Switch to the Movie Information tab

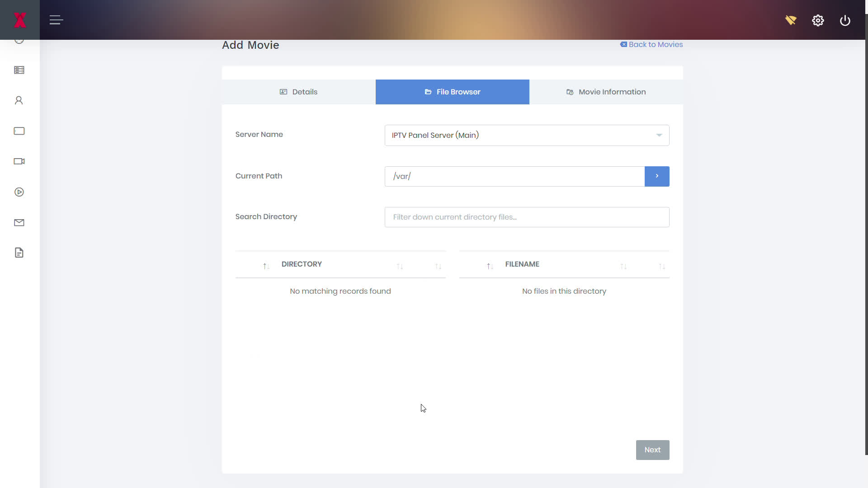606,92
